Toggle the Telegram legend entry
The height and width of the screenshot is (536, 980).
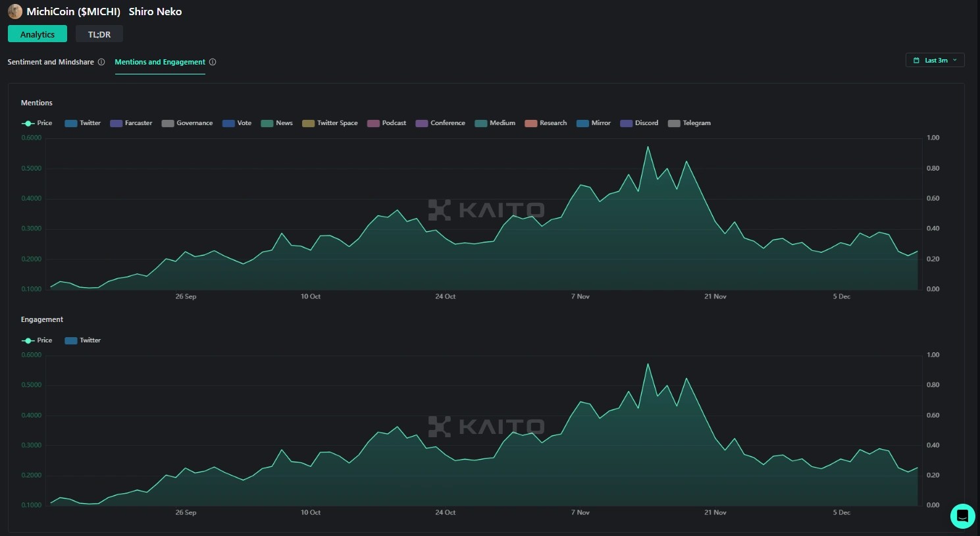689,123
